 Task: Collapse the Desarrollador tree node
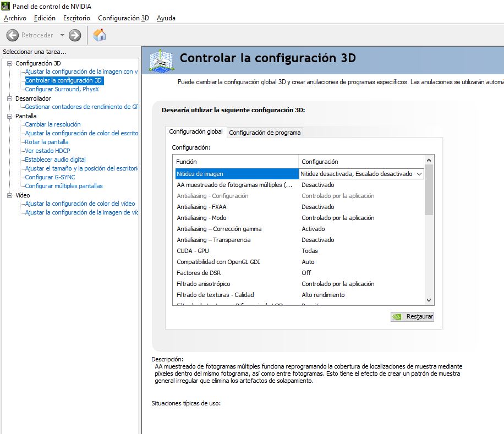(10, 98)
